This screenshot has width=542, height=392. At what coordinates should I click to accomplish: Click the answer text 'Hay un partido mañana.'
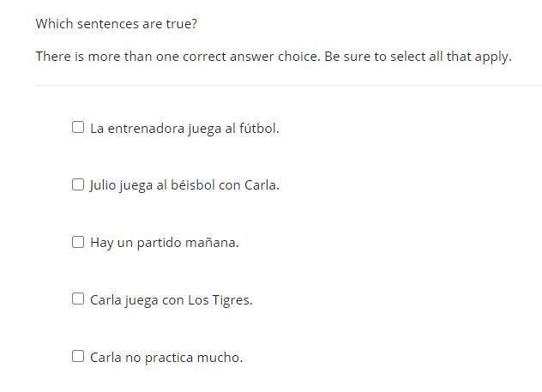[165, 243]
